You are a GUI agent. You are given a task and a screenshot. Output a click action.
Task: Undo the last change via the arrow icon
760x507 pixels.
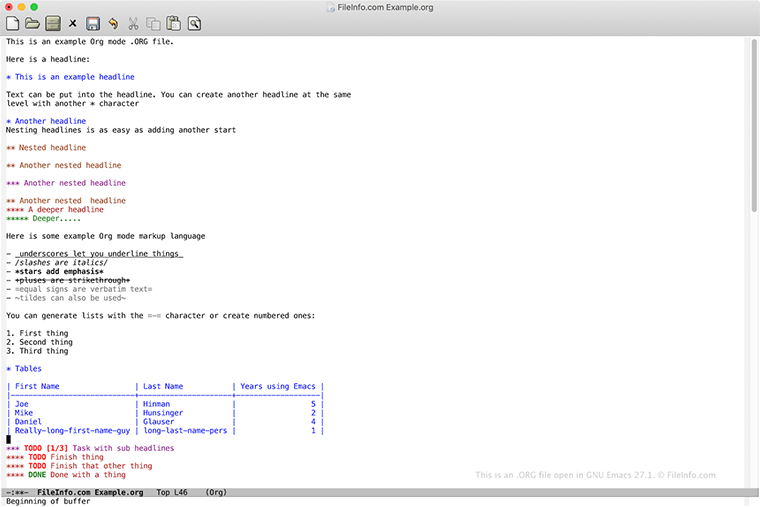pyautogui.click(x=113, y=23)
